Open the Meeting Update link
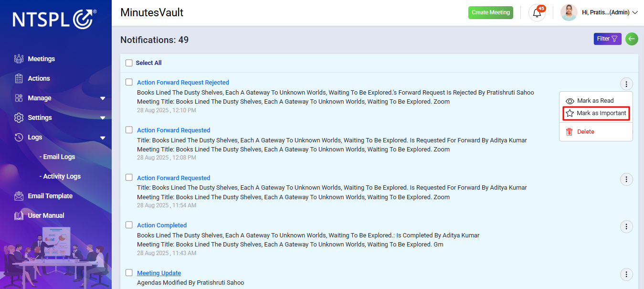 (x=159, y=273)
